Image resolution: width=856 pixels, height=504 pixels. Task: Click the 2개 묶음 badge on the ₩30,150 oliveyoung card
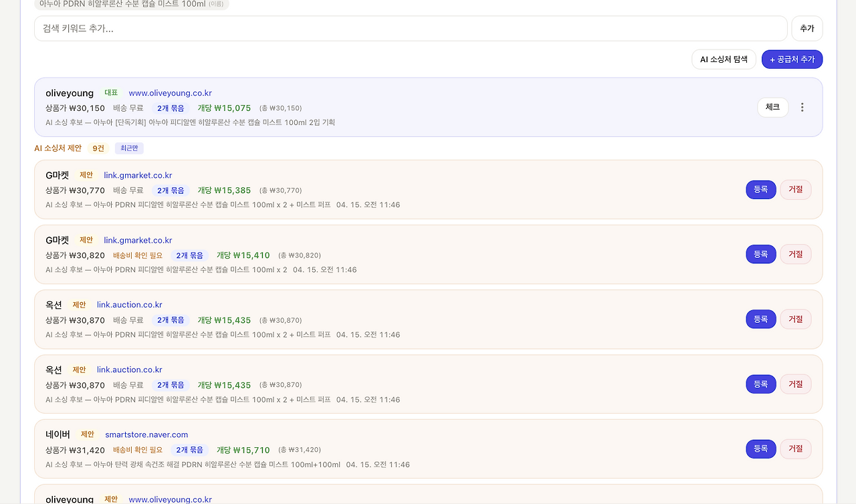(x=171, y=108)
